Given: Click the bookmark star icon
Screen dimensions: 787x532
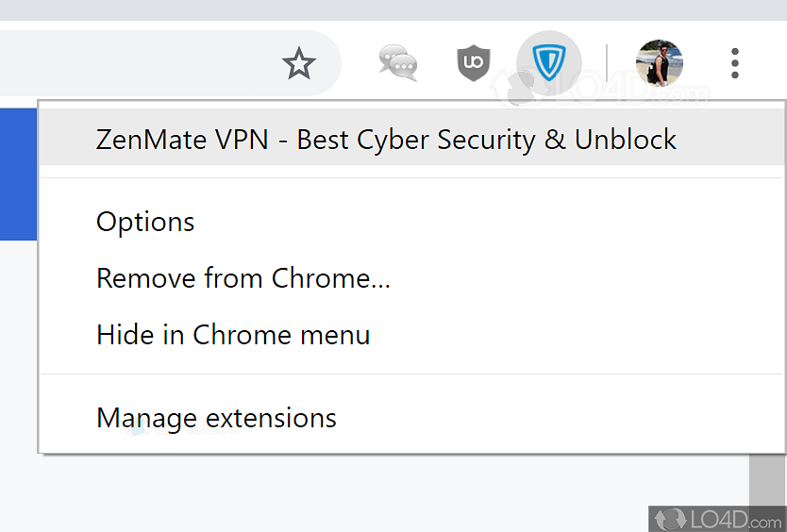Looking at the screenshot, I should tap(299, 64).
